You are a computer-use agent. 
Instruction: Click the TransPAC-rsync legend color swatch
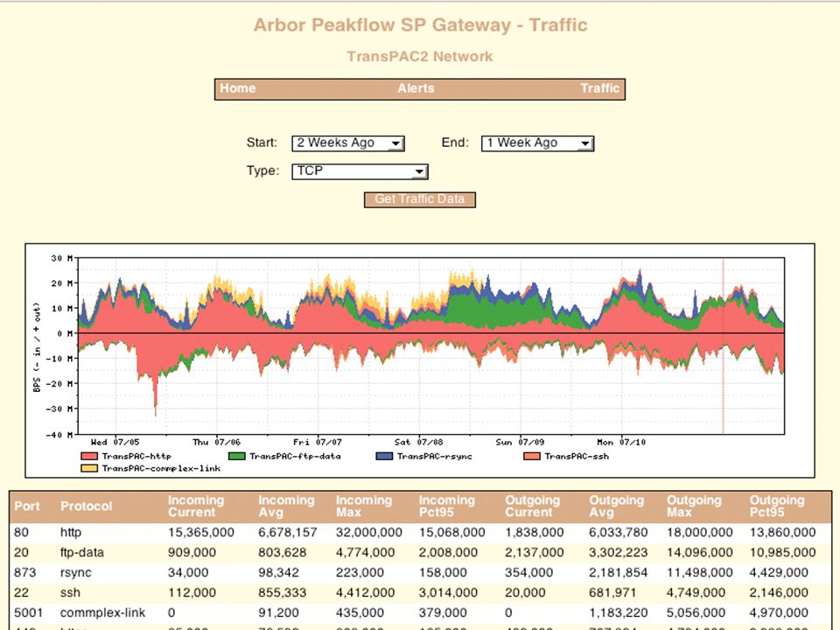384,457
